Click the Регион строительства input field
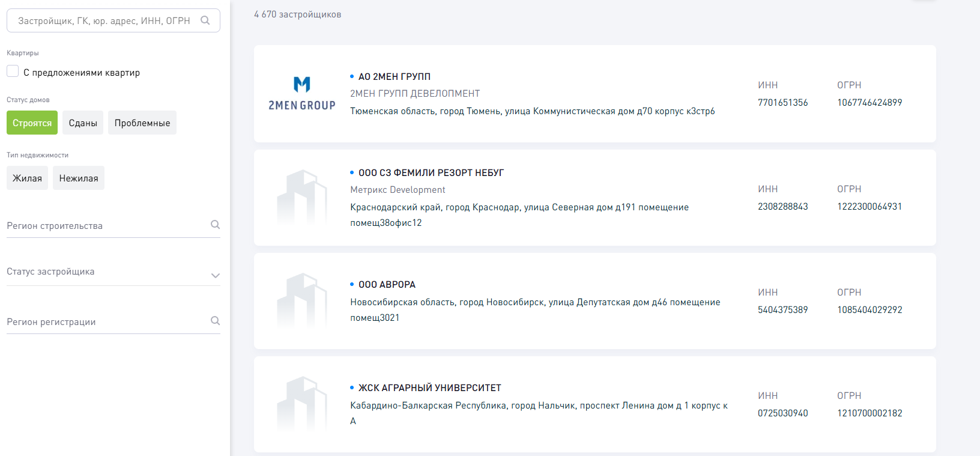The width and height of the screenshot is (980, 456). coord(113,226)
